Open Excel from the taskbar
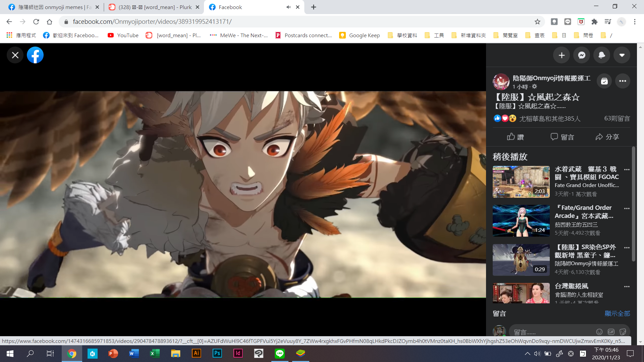This screenshot has width=644, height=362. (155, 353)
